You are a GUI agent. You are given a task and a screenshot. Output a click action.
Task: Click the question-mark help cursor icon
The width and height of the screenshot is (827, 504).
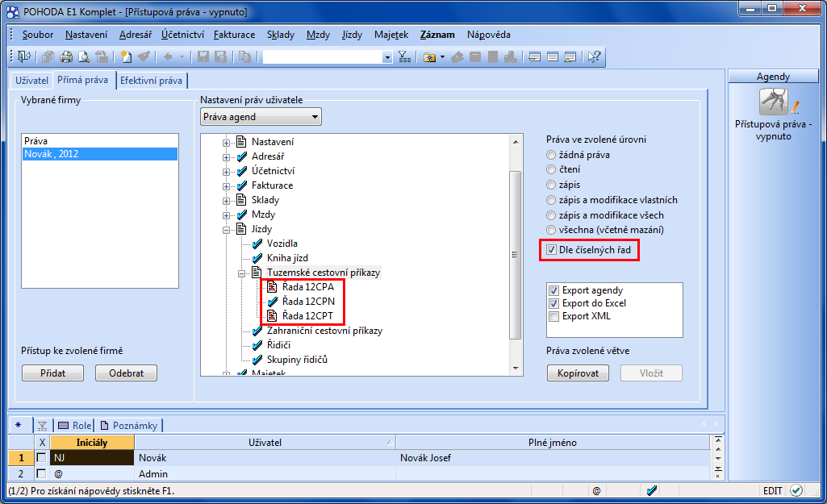595,56
